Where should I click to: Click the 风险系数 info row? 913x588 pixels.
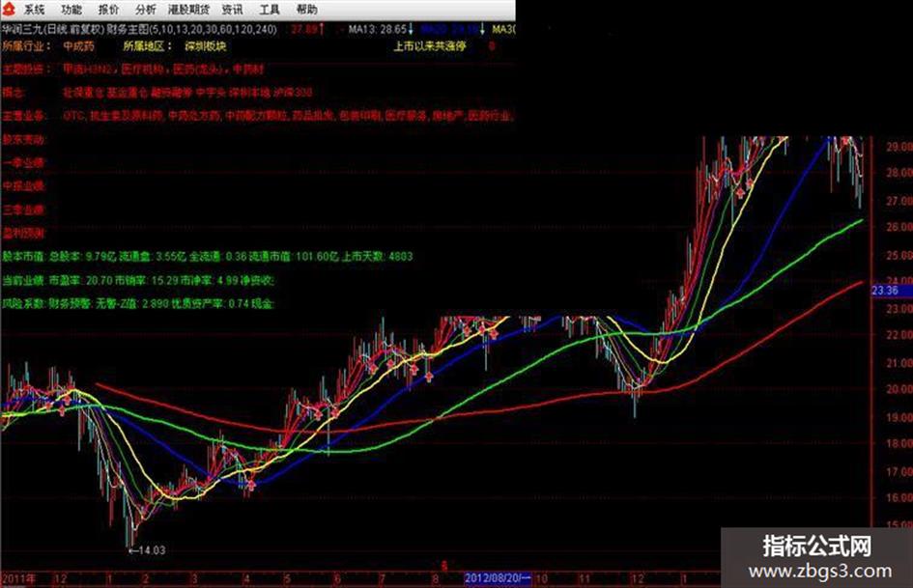point(138,303)
